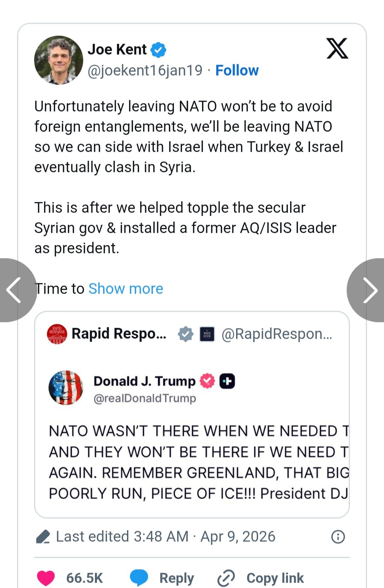Click Rapid Response red avatar icon
This screenshot has width=384, height=588.
(57, 334)
